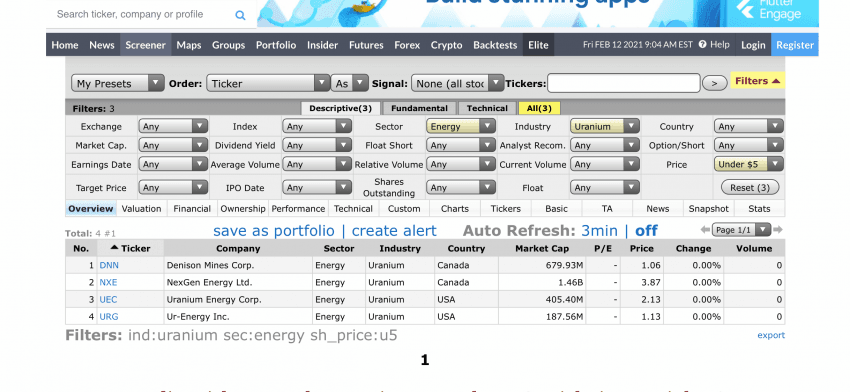The height and width of the screenshot is (392, 850).
Task: Open My Presets dropdown
Action: tap(118, 83)
